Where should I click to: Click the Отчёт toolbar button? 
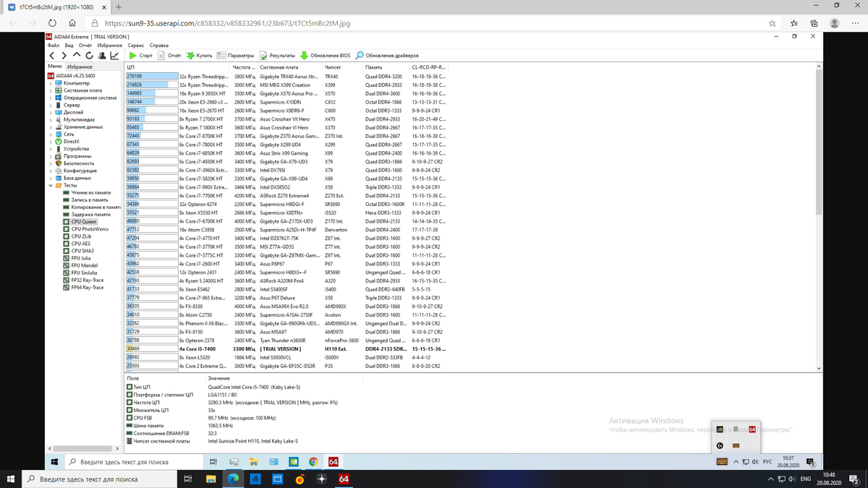tap(170, 56)
